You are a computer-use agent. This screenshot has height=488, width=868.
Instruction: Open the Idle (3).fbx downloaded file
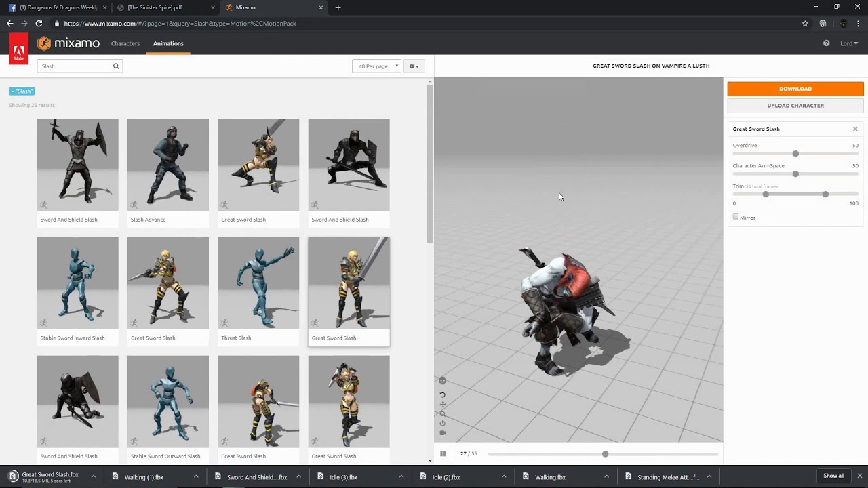[x=343, y=476]
